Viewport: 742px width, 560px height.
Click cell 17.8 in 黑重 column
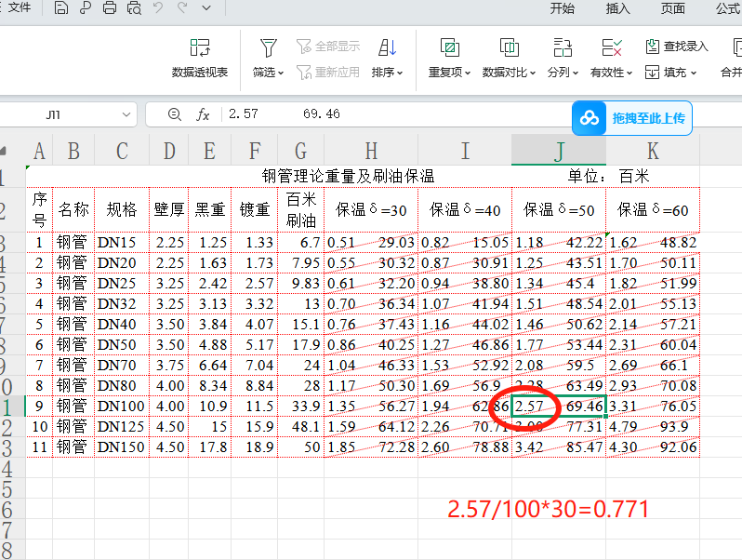click(209, 447)
